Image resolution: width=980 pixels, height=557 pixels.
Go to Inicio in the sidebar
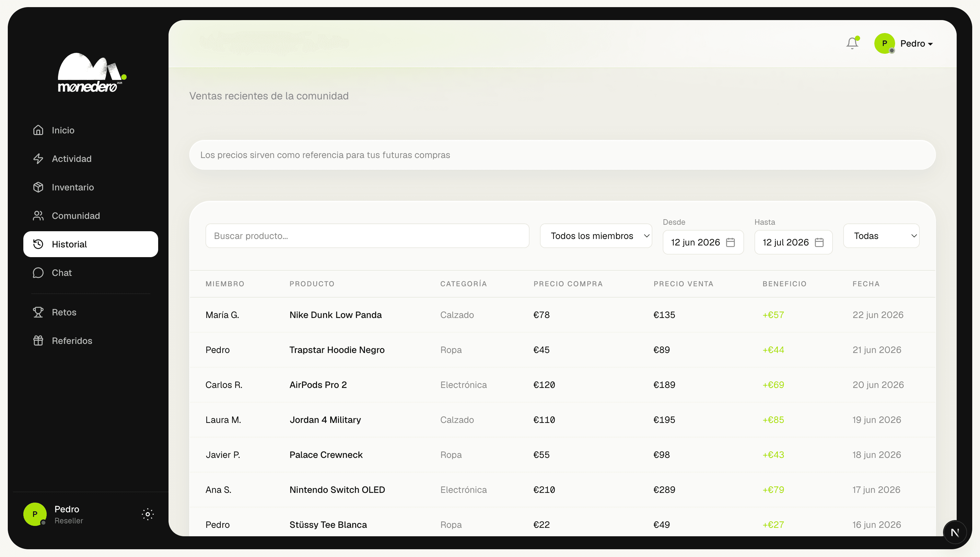click(91, 130)
